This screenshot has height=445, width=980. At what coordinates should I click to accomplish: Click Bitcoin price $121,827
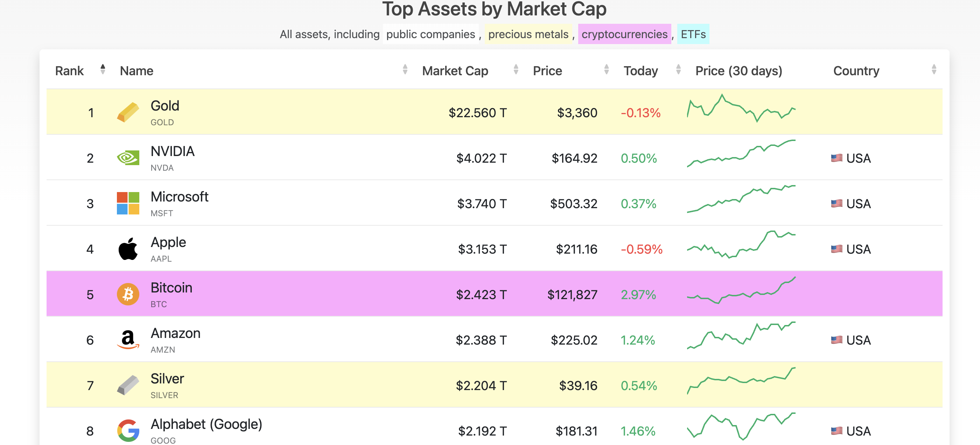pyautogui.click(x=572, y=295)
